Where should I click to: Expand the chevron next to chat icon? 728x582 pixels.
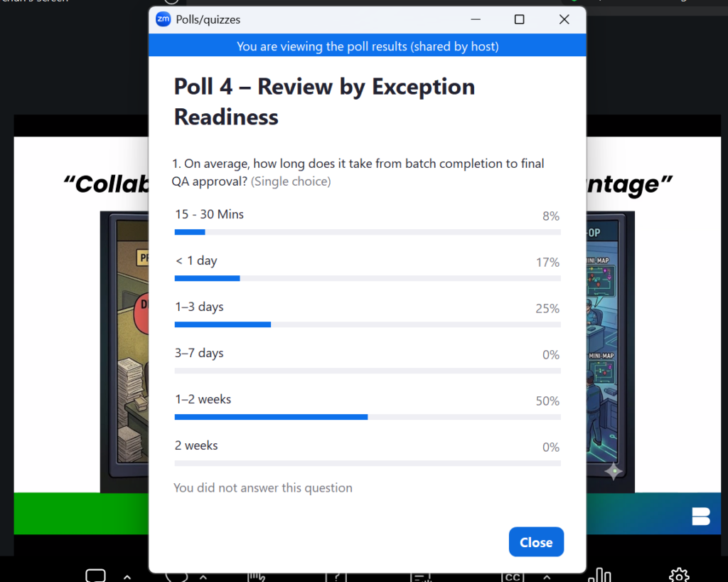click(x=127, y=577)
